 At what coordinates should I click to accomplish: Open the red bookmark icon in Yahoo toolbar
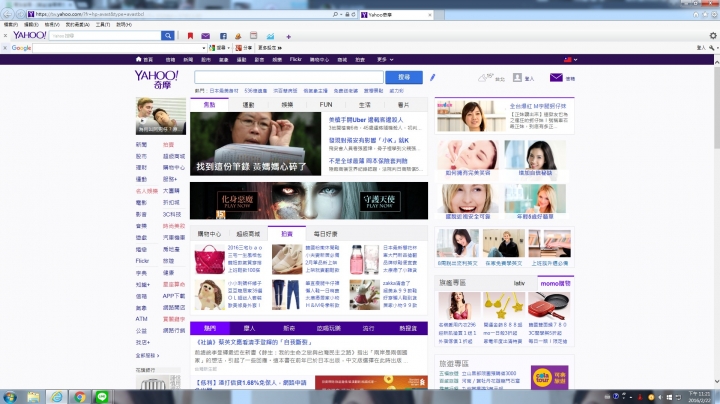click(190, 36)
